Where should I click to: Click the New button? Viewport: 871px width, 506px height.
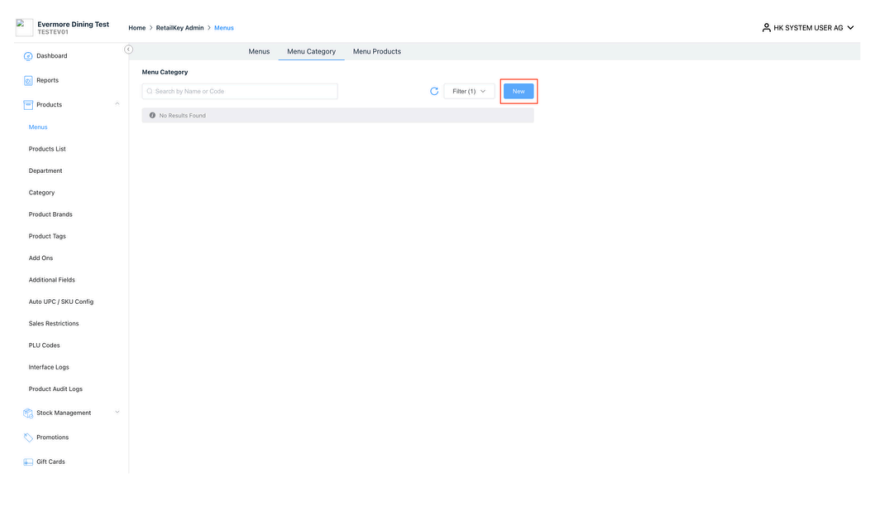click(518, 91)
